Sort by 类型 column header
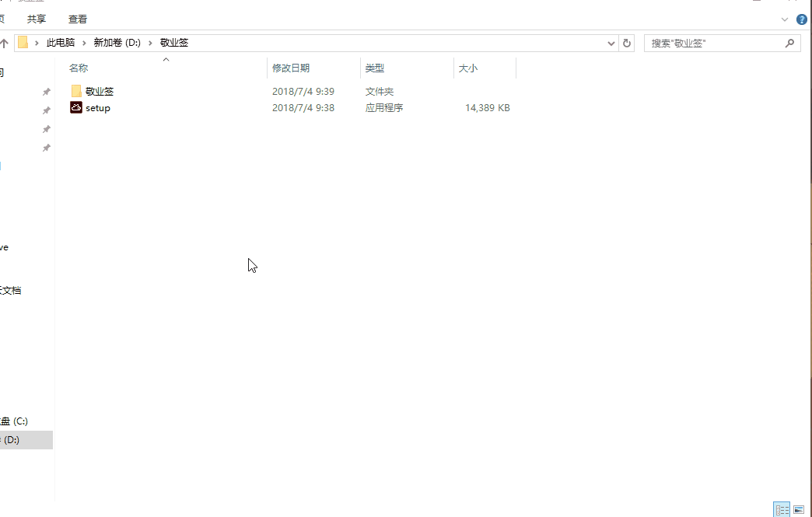Viewport: 812px width, 517px height. (374, 68)
